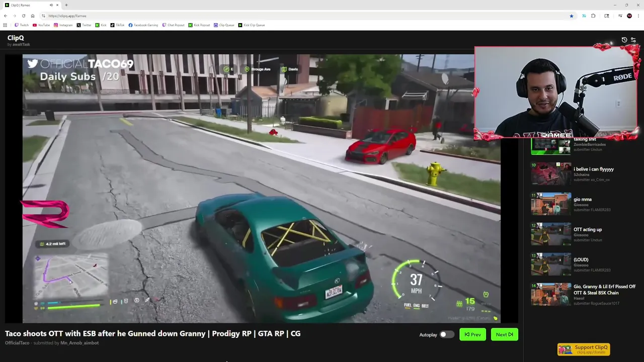The height and width of the screenshot is (362, 644).
Task: Open the Twitter bookmark
Action: (84, 25)
